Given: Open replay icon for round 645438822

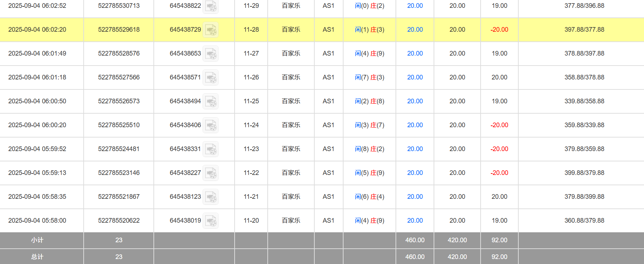Looking at the screenshot, I should click(x=210, y=6).
